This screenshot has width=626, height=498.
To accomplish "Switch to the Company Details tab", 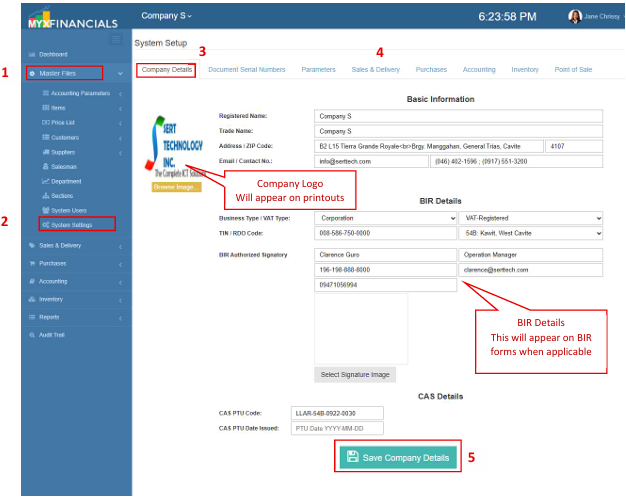I will pyautogui.click(x=167, y=70).
